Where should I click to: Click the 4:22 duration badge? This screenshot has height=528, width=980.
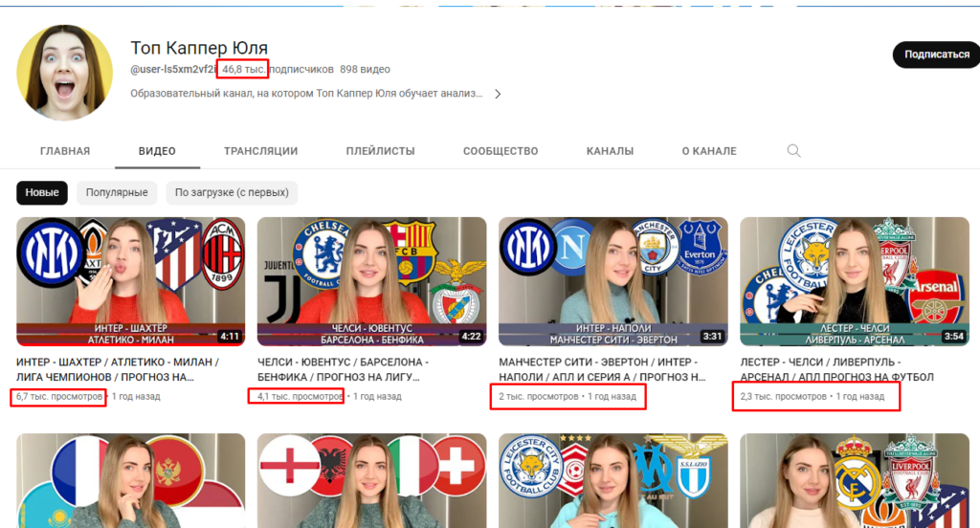(x=471, y=336)
